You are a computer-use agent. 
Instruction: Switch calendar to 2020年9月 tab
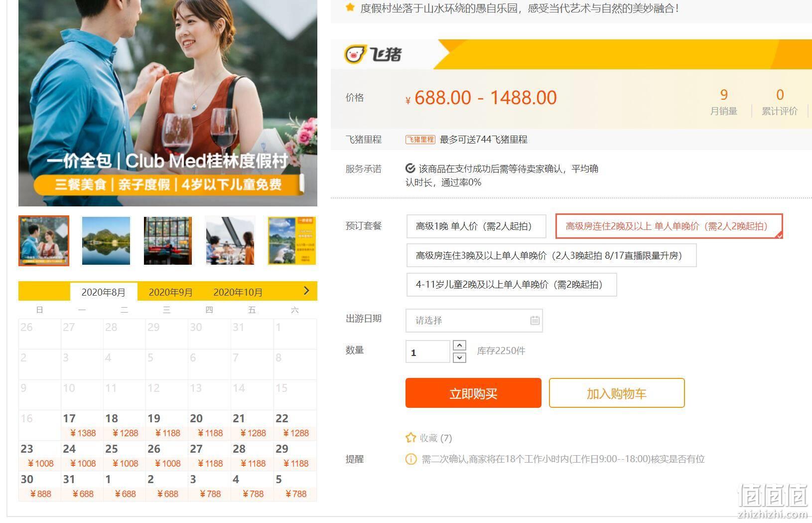point(170,292)
